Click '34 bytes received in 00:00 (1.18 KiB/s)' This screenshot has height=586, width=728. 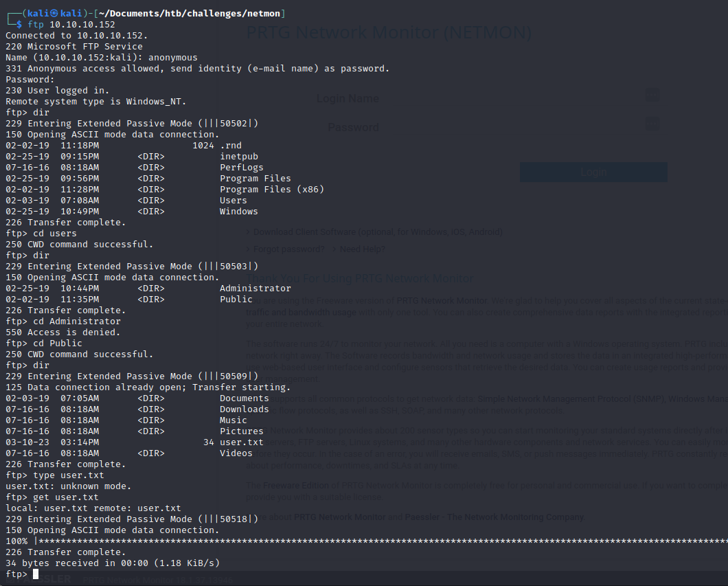pyautogui.click(x=113, y=563)
